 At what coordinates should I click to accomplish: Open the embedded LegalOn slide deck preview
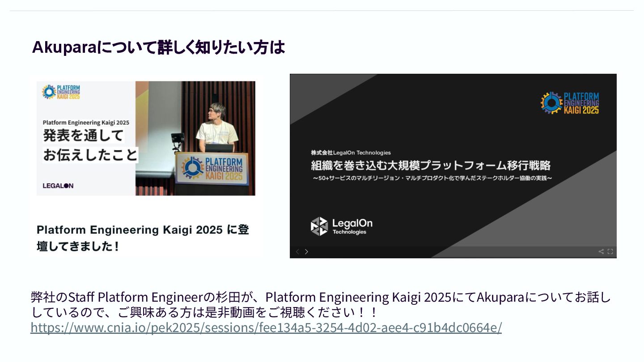pyautogui.click(x=453, y=166)
